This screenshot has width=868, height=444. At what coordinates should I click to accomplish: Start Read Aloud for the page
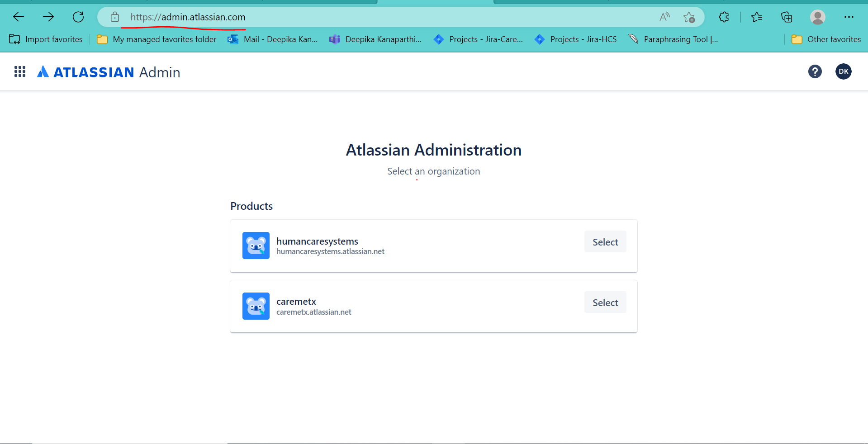click(664, 17)
